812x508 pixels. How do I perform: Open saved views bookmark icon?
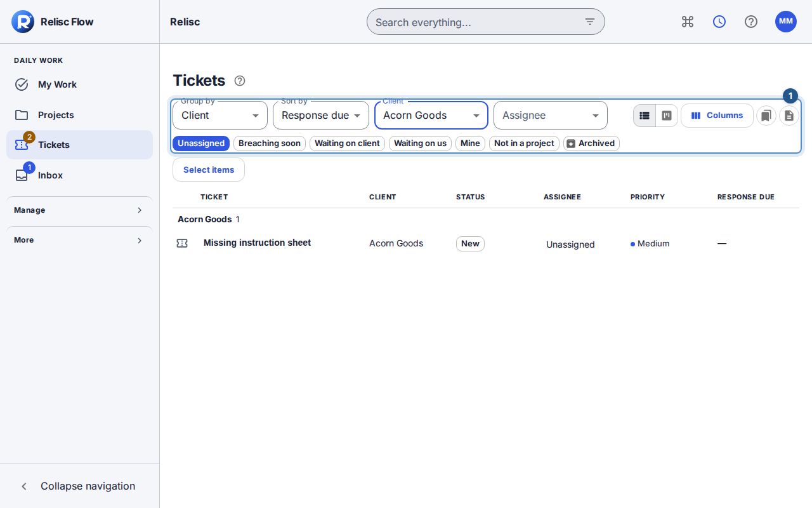tap(766, 116)
